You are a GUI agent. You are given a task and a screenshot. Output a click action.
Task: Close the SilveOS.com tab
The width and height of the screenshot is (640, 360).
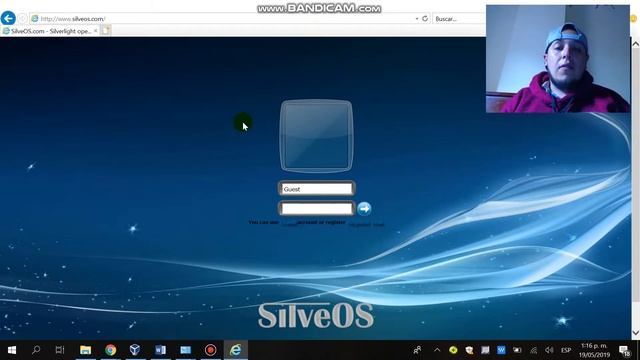pyautogui.click(x=96, y=31)
